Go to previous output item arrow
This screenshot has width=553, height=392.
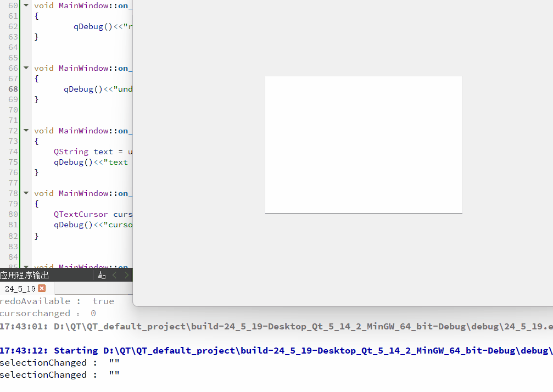(x=114, y=275)
